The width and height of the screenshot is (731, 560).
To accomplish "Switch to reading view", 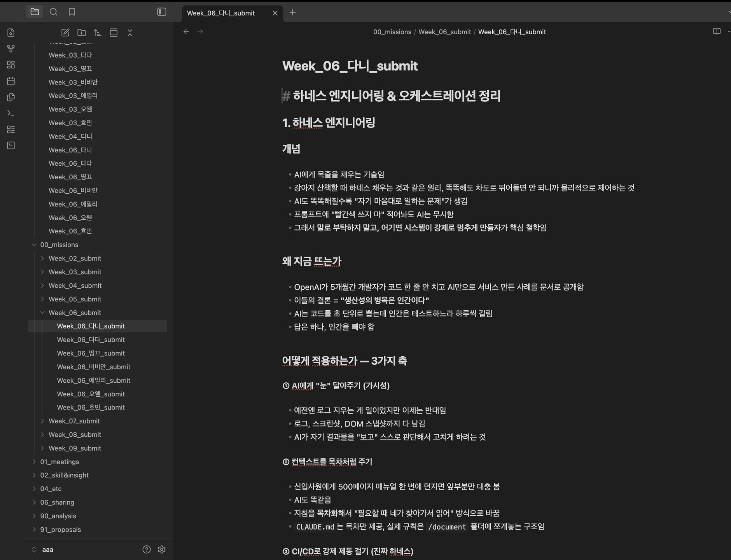I will click(717, 31).
